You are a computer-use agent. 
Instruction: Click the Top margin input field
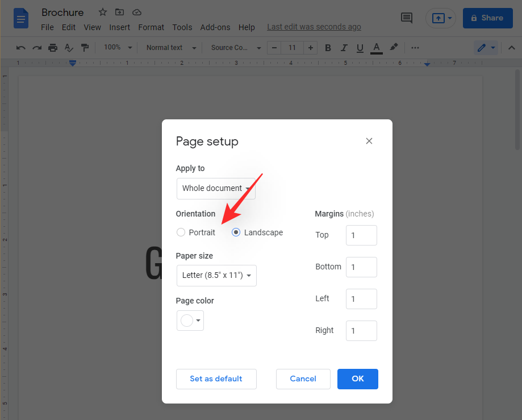pyautogui.click(x=361, y=235)
